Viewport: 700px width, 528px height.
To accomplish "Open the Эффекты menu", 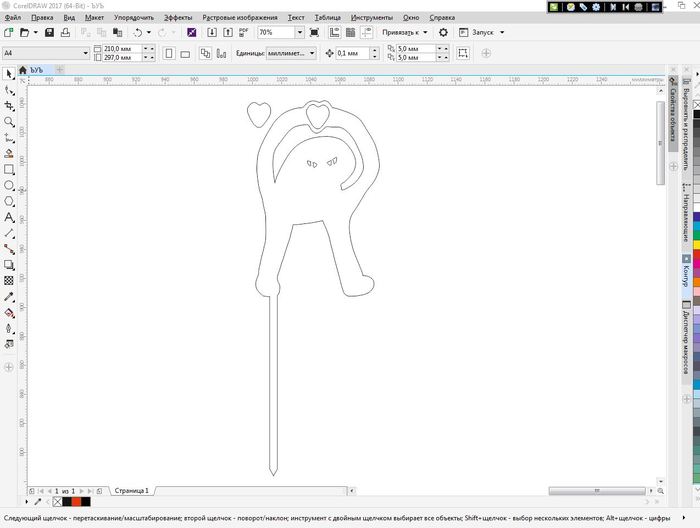I will [178, 18].
